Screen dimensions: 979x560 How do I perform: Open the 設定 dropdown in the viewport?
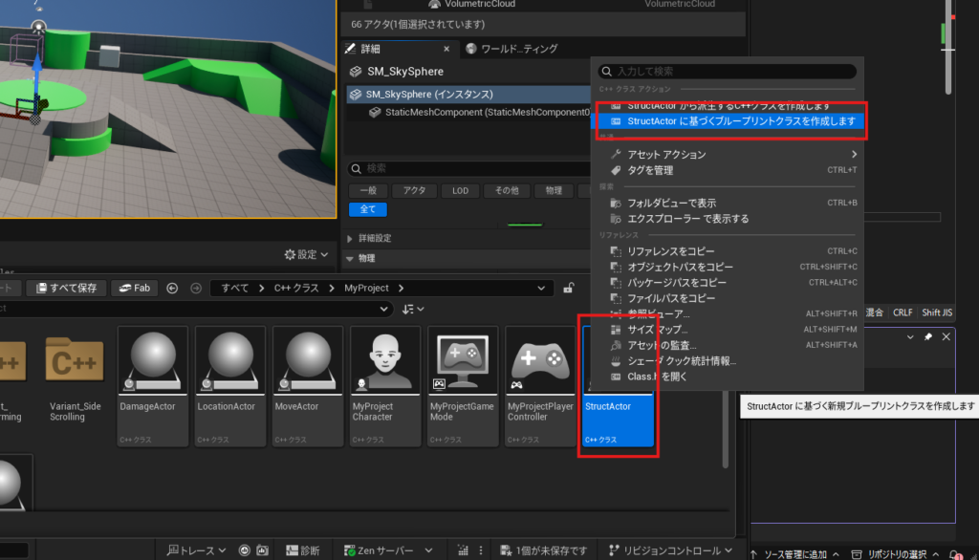click(306, 255)
